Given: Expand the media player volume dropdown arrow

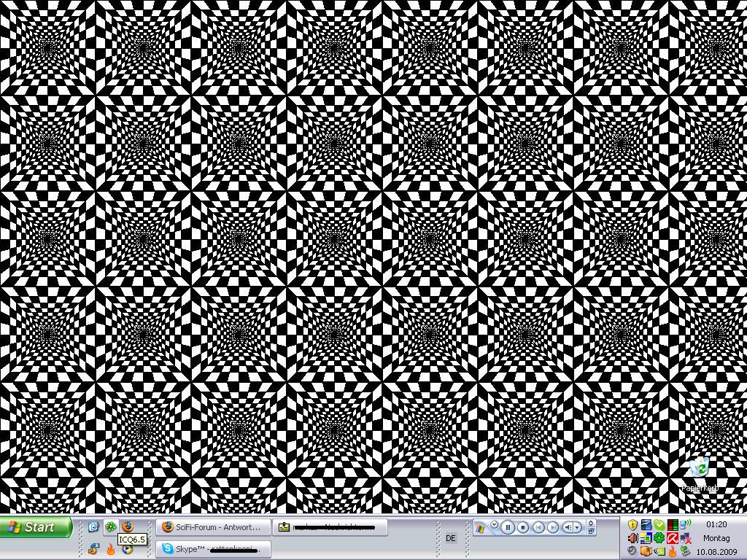Looking at the screenshot, I should [x=578, y=527].
